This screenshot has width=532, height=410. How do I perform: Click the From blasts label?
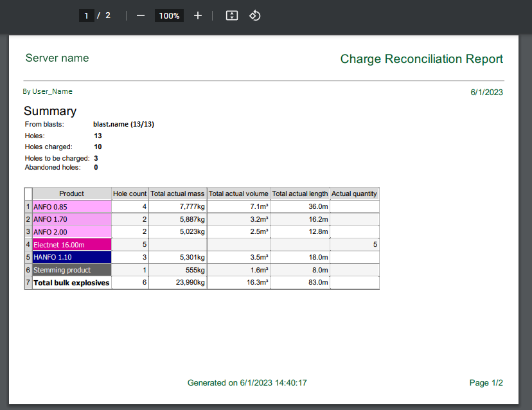click(44, 124)
